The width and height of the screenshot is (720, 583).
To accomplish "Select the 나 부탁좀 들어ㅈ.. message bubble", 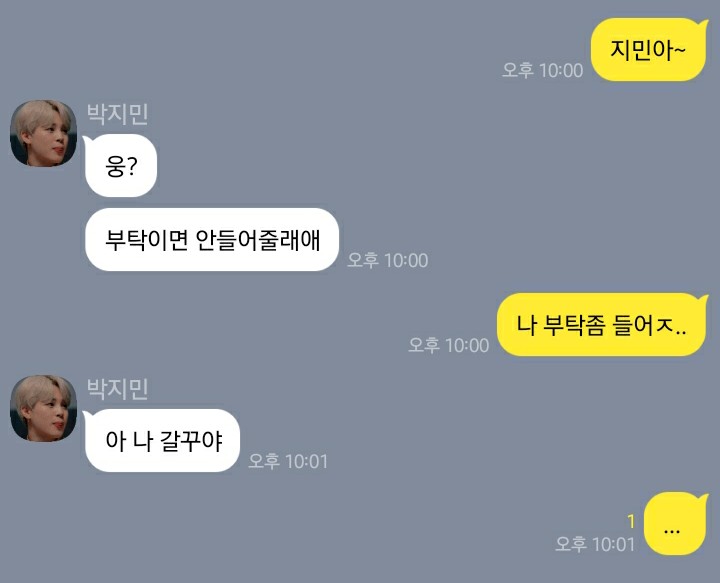I will (x=602, y=325).
